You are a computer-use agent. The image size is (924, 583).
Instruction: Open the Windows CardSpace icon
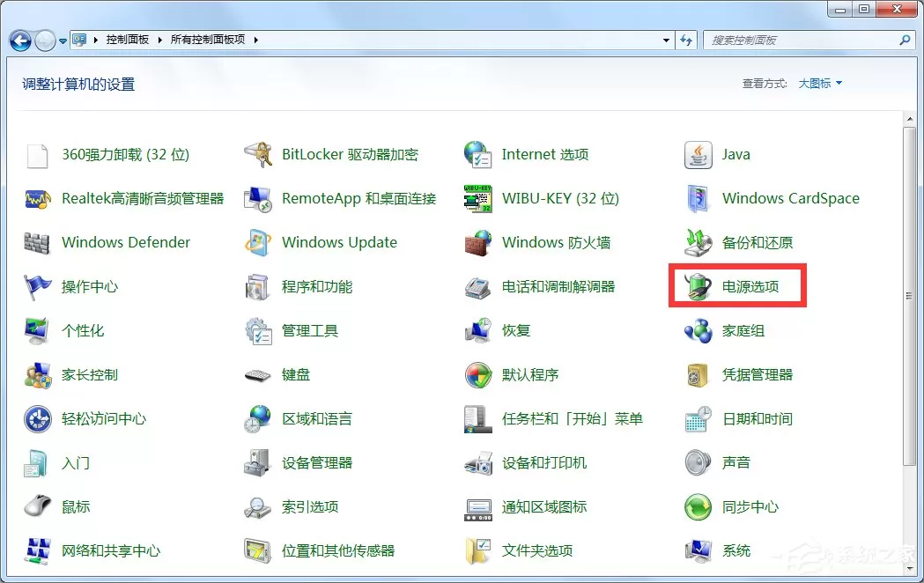699,199
